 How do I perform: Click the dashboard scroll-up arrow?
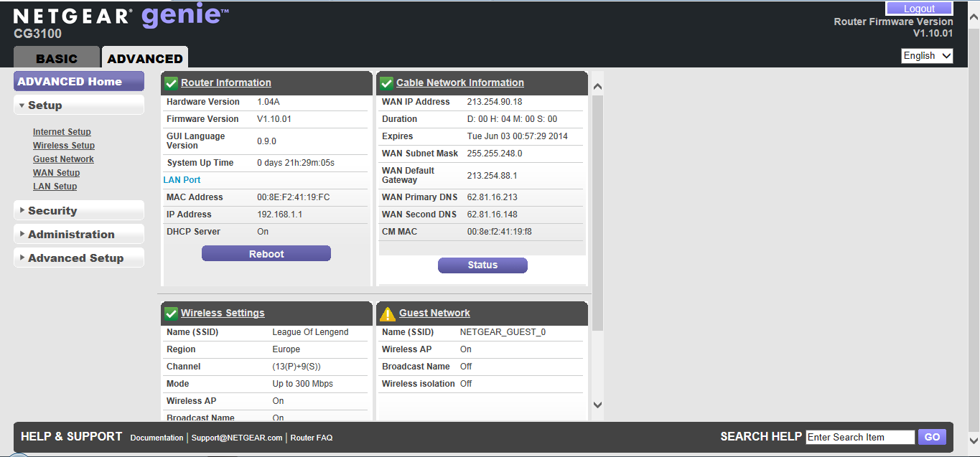click(x=597, y=87)
